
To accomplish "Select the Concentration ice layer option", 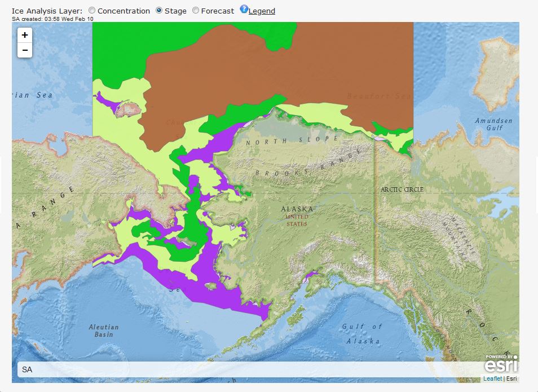I will coord(92,11).
